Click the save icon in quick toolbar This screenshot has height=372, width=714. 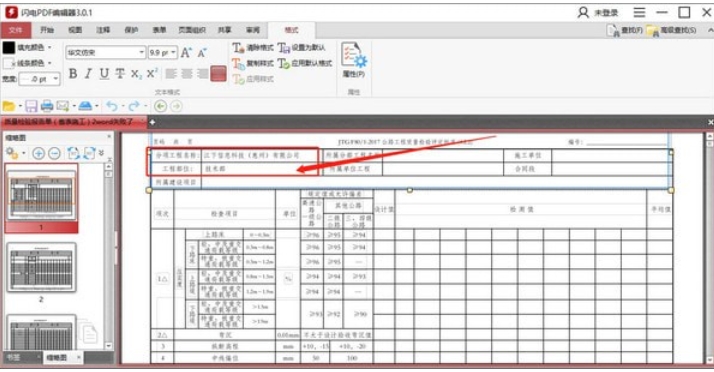pos(31,107)
